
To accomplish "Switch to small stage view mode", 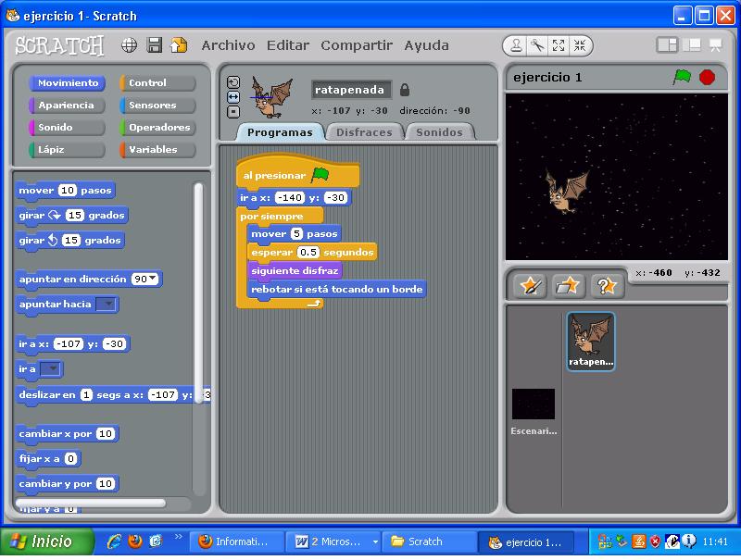I will click(x=667, y=45).
